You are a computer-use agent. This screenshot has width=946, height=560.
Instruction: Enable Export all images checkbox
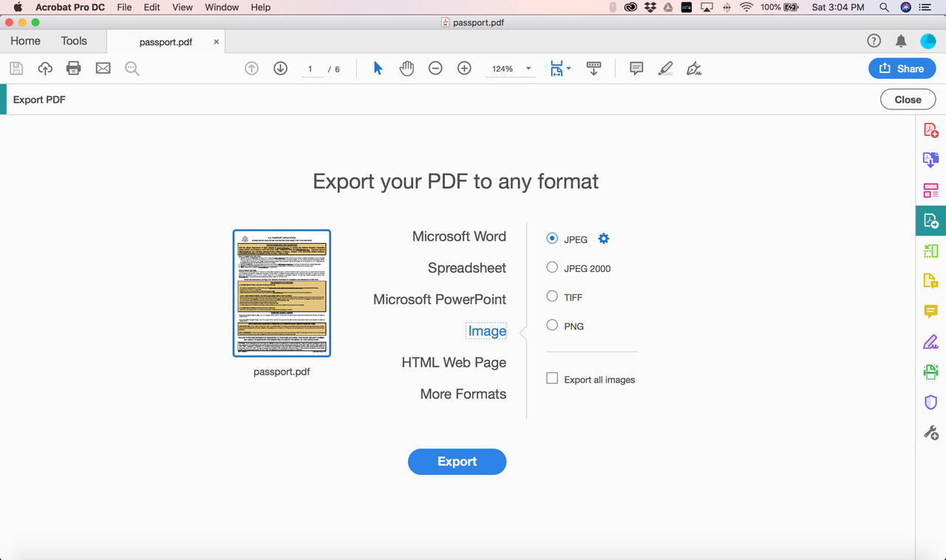click(x=552, y=378)
